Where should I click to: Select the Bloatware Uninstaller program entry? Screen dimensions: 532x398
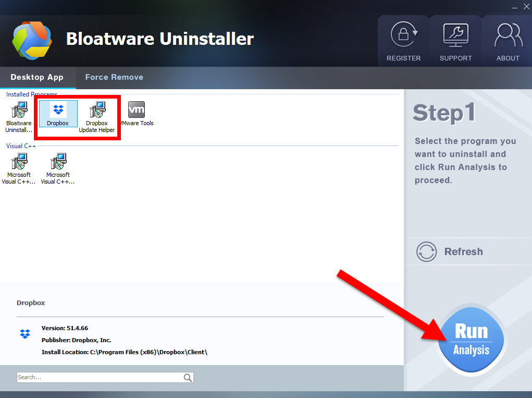tap(19, 117)
